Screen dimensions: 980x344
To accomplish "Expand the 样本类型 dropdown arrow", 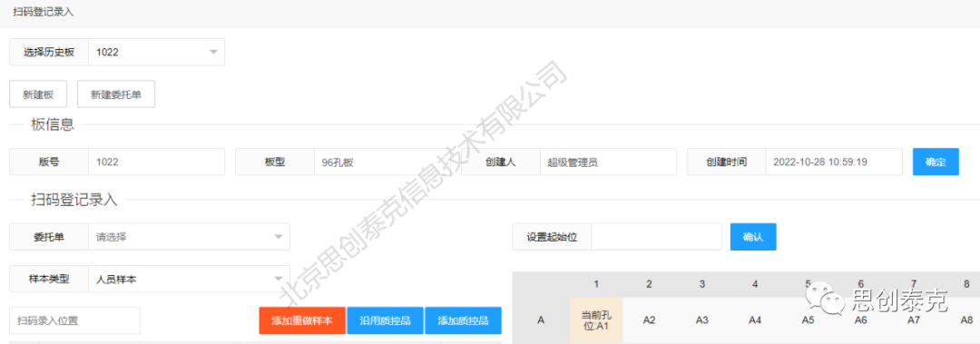I will [x=279, y=279].
